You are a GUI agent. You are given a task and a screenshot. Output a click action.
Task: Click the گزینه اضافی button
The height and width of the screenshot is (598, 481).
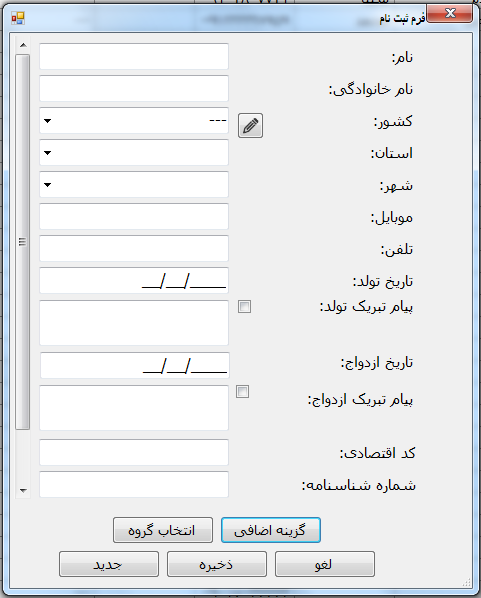[x=270, y=530]
